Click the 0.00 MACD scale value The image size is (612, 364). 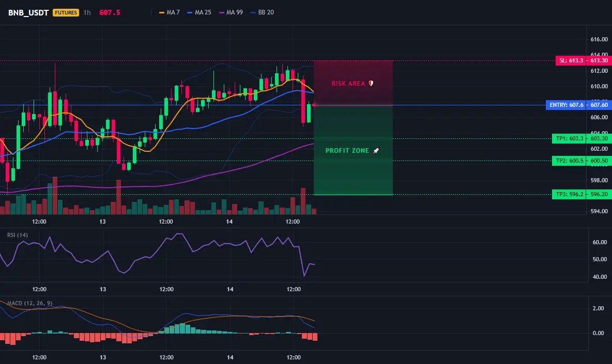(599, 333)
